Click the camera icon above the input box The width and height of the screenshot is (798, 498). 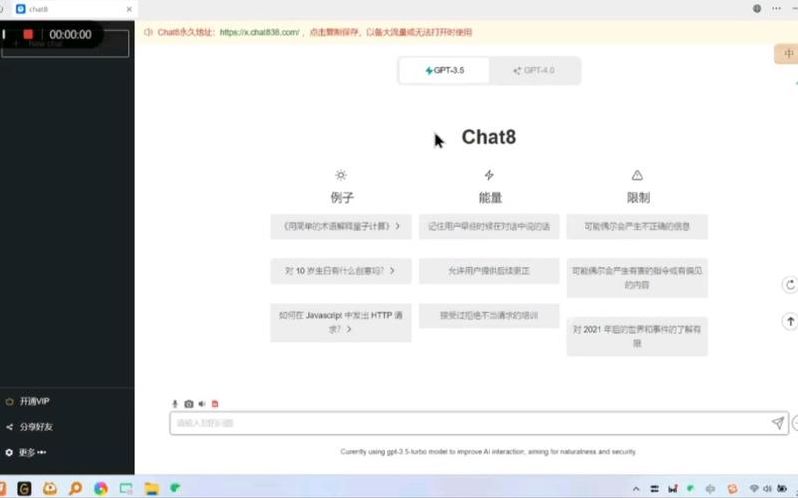(189, 404)
